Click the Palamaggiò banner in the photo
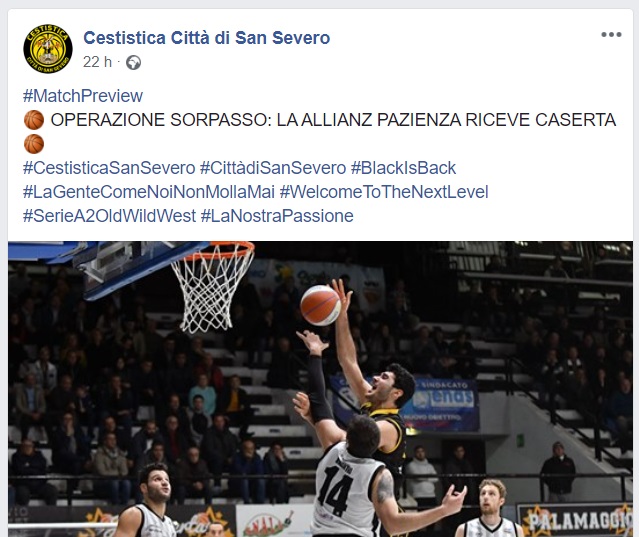This screenshot has width=639, height=537. [575, 520]
